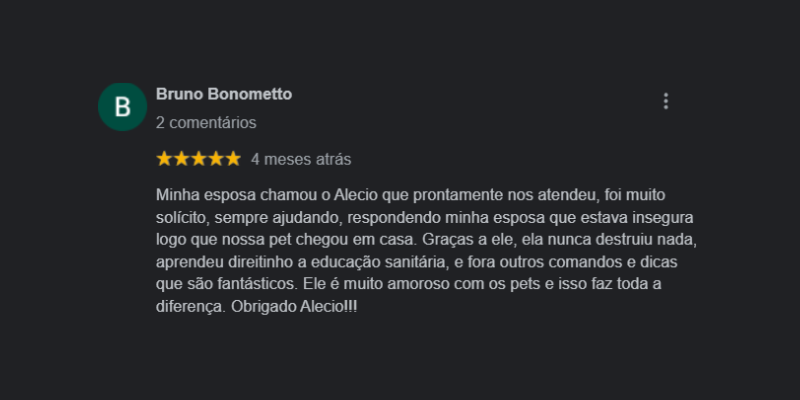800x400 pixels.
Task: Open Bruno Bonometto's profile name link
Action: pos(224,94)
